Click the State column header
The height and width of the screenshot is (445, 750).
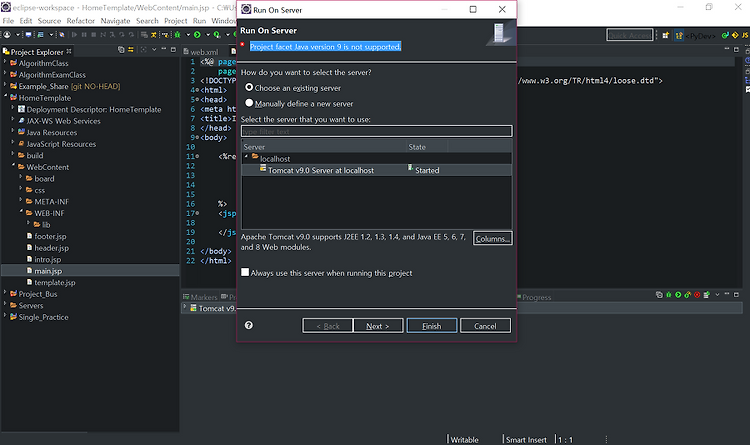point(427,146)
